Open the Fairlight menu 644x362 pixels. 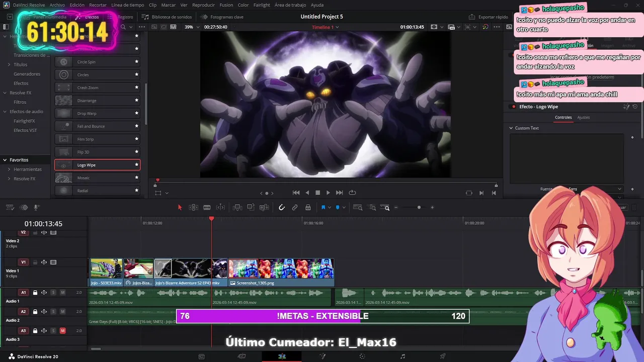point(262,5)
